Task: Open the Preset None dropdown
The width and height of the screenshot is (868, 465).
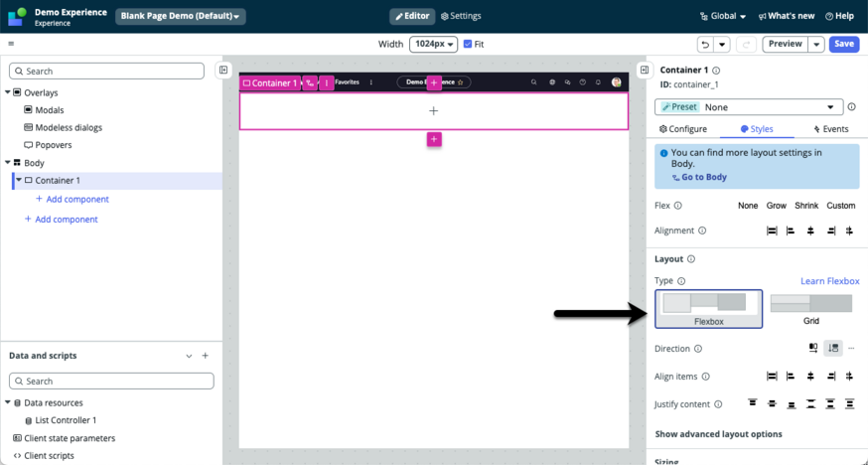Action: (x=749, y=107)
